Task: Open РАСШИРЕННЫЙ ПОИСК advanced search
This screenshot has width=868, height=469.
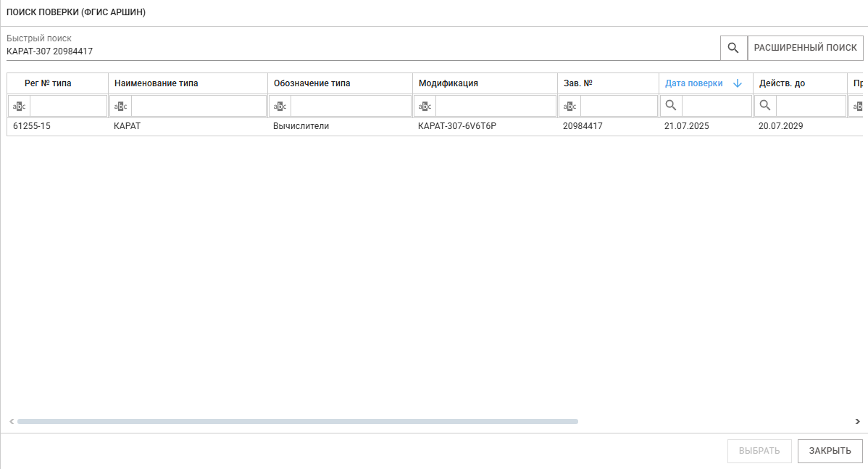Action: coord(805,48)
